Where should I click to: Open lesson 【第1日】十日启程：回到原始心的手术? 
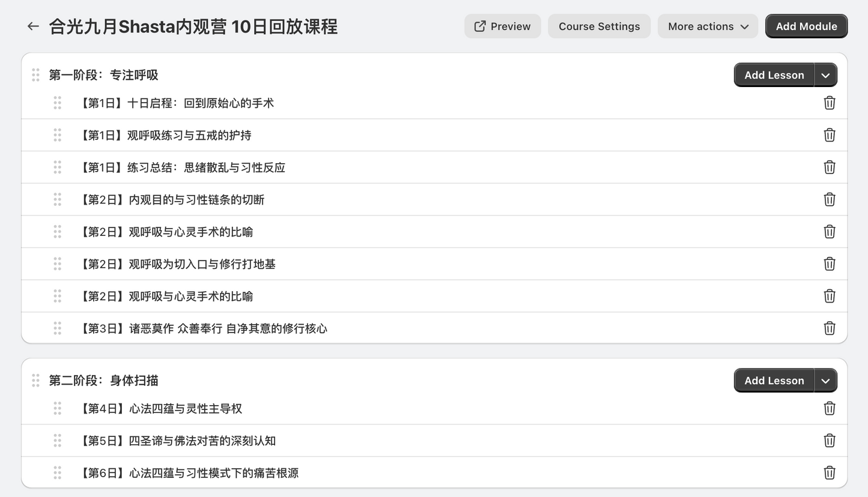(x=176, y=103)
